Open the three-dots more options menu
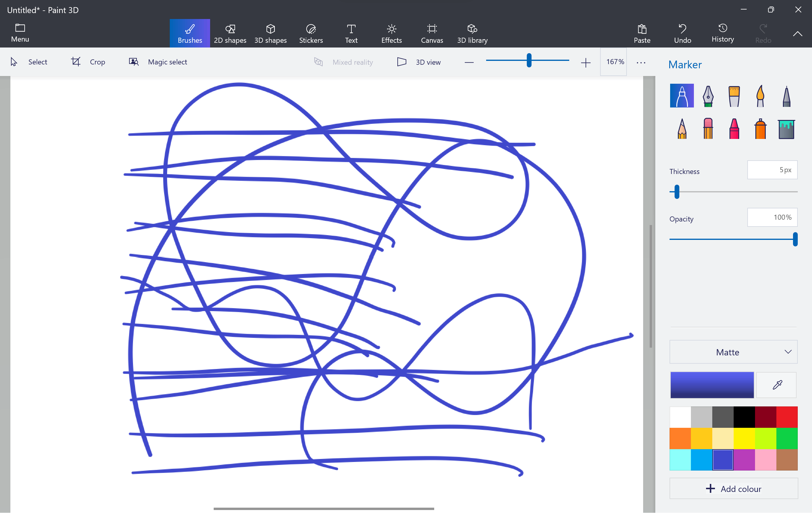 tap(641, 62)
